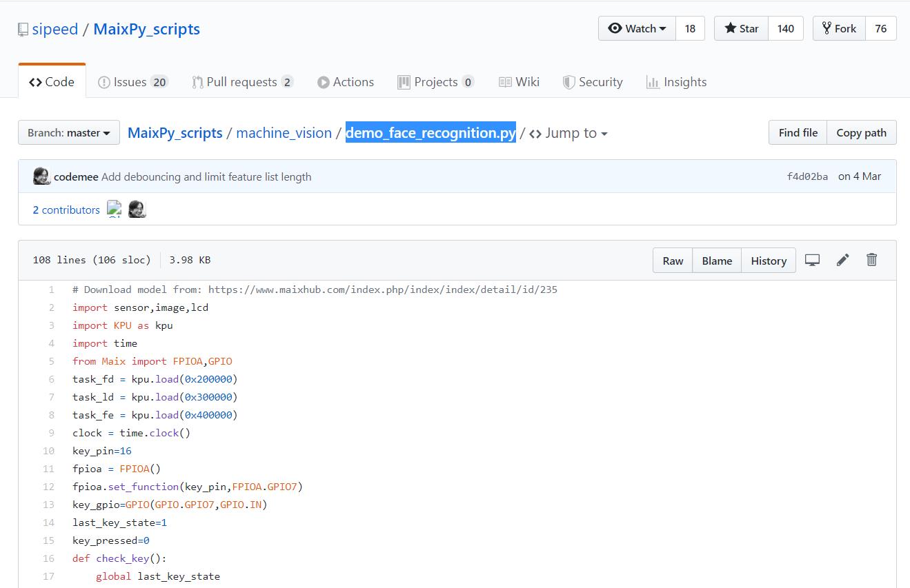Click the repository book icon beside sipeed
The height and width of the screenshot is (588, 910).
pos(23,30)
